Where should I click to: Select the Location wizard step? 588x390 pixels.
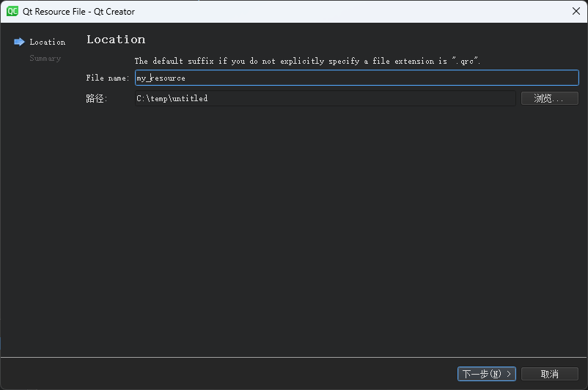47,42
